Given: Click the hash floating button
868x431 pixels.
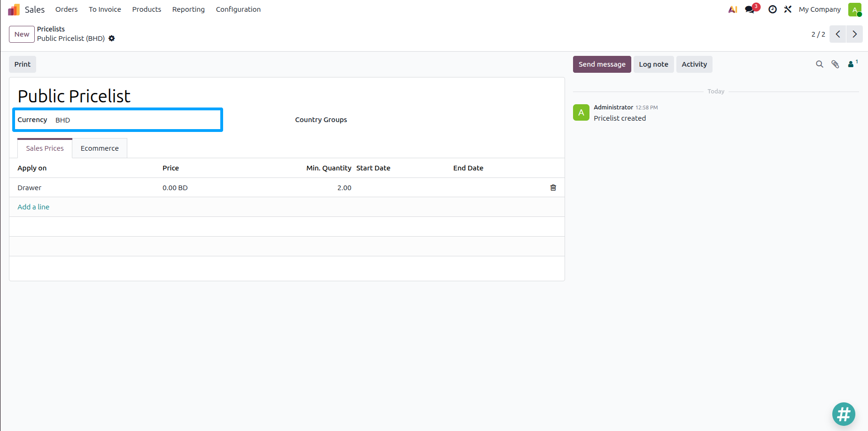Looking at the screenshot, I should [844, 414].
